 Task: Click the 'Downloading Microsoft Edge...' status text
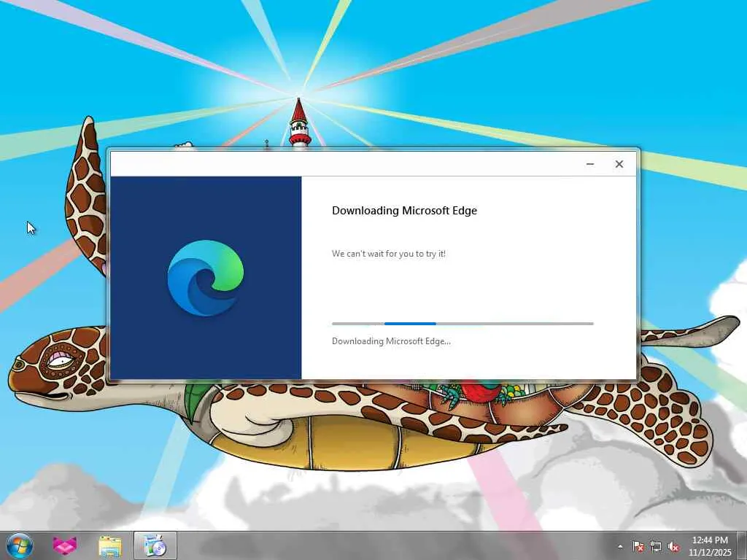click(x=391, y=341)
